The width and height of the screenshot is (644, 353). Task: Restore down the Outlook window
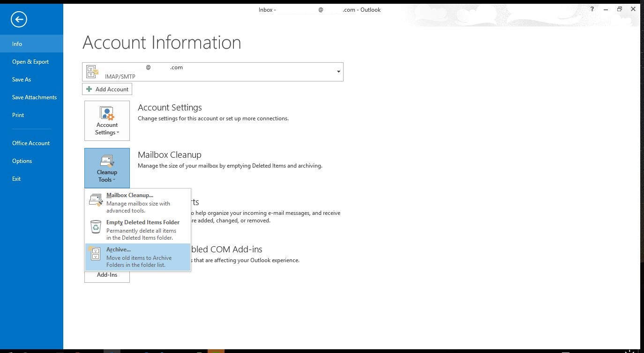coord(620,9)
